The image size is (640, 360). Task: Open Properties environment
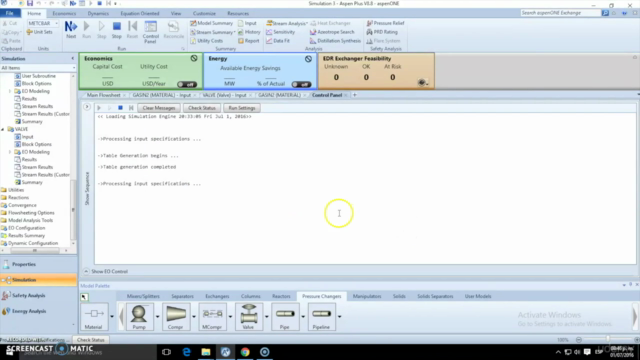pos(38,264)
